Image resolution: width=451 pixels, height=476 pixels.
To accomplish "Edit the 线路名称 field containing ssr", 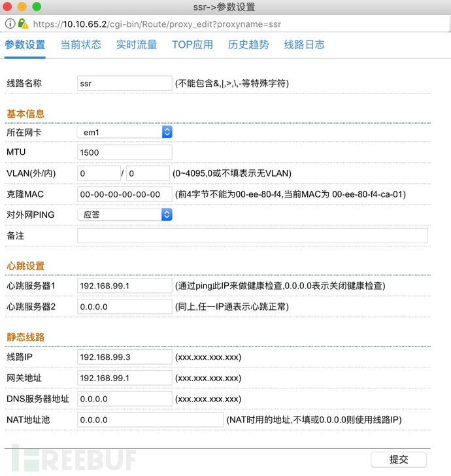I will [x=125, y=83].
